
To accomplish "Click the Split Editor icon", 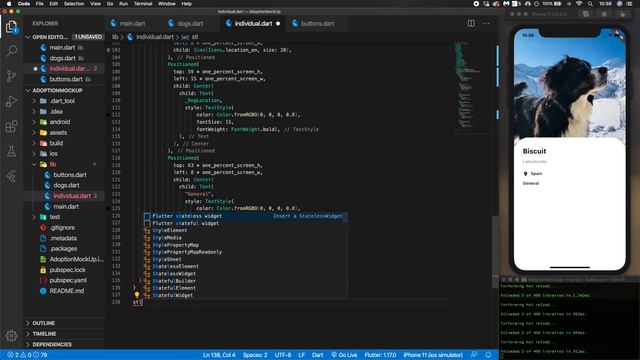I will pyautogui.click(x=471, y=23).
